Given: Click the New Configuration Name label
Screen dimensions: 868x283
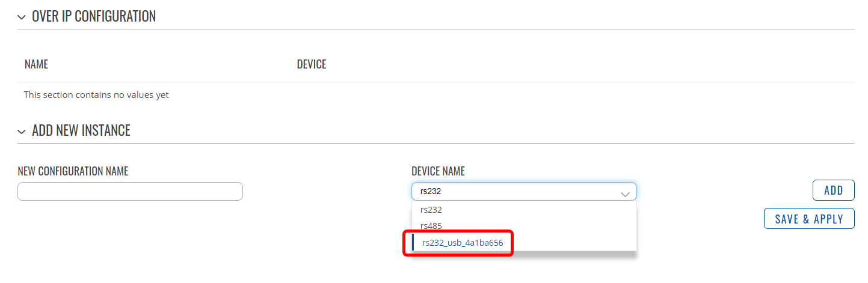Looking at the screenshot, I should click(73, 171).
